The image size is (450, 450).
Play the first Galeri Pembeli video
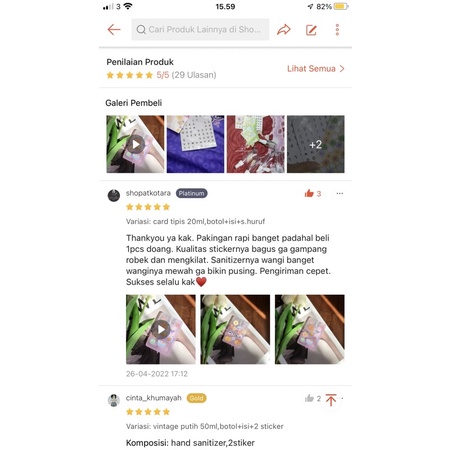coord(135,144)
